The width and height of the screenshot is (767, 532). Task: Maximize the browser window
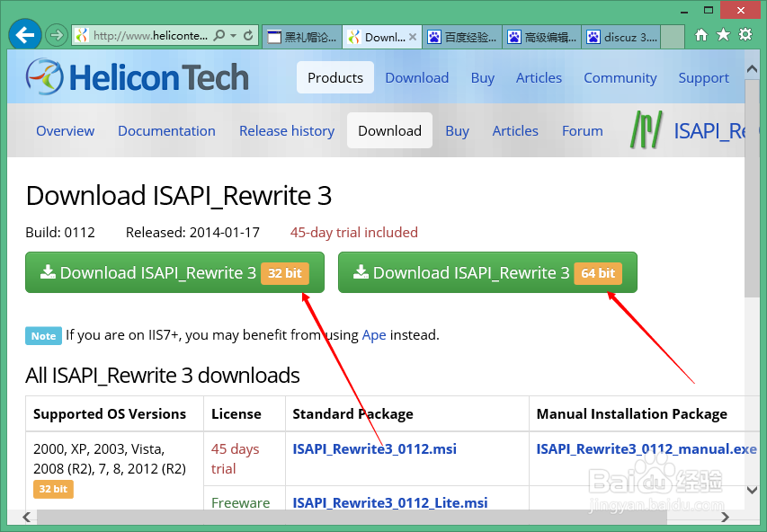[709, 10]
